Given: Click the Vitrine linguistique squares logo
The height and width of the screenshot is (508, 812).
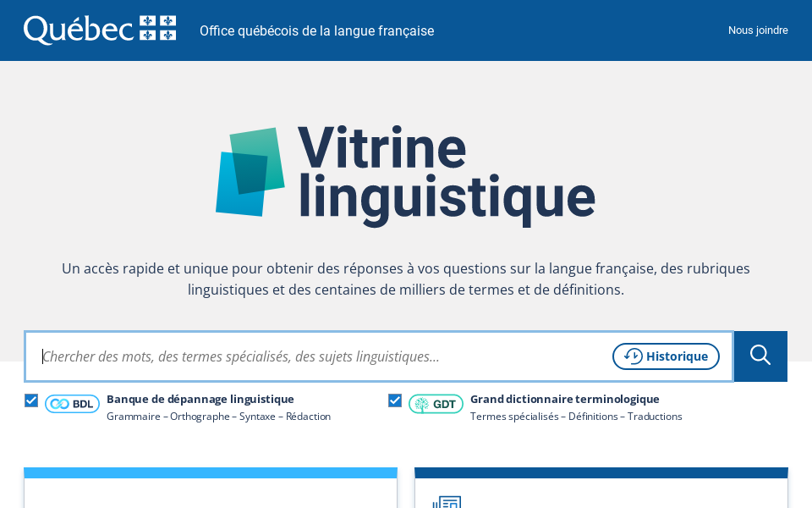Looking at the screenshot, I should pos(251,172).
